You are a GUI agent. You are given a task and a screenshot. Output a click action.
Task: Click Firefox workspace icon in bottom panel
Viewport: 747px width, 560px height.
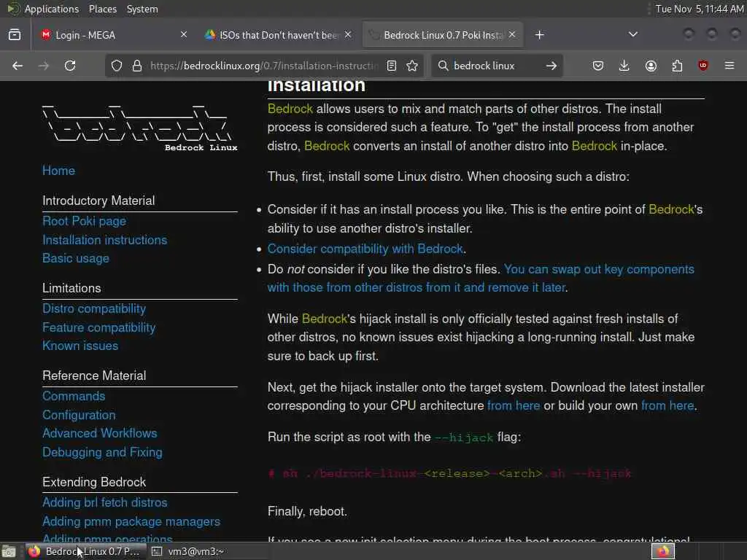click(x=663, y=551)
